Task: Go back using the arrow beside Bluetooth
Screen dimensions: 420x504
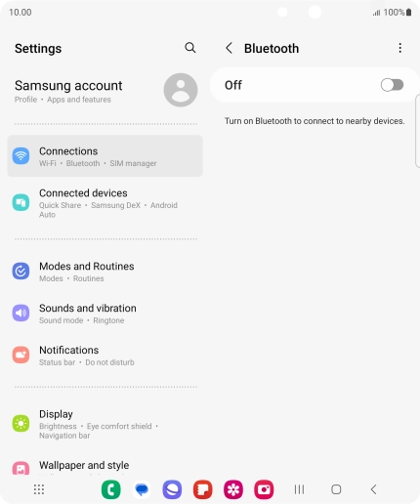Action: 230,48
